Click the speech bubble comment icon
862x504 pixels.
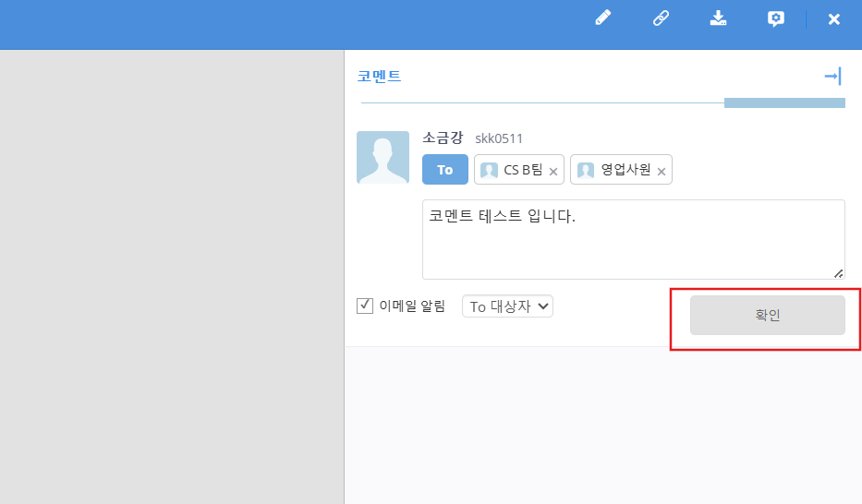(776, 18)
